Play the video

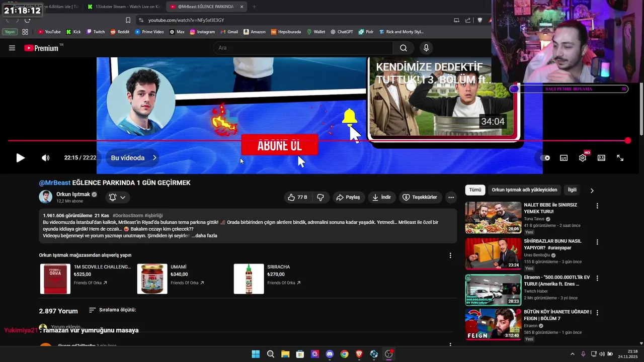(20, 158)
